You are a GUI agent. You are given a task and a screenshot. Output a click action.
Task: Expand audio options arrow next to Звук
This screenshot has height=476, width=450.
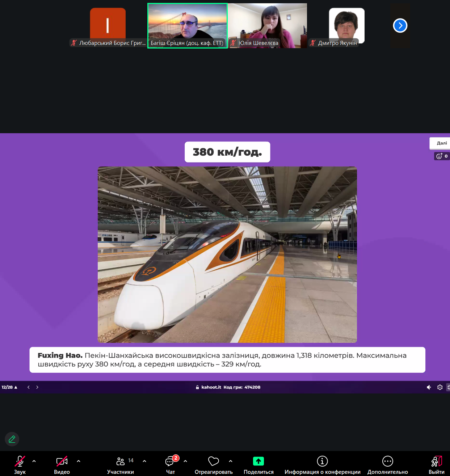pyautogui.click(x=34, y=461)
